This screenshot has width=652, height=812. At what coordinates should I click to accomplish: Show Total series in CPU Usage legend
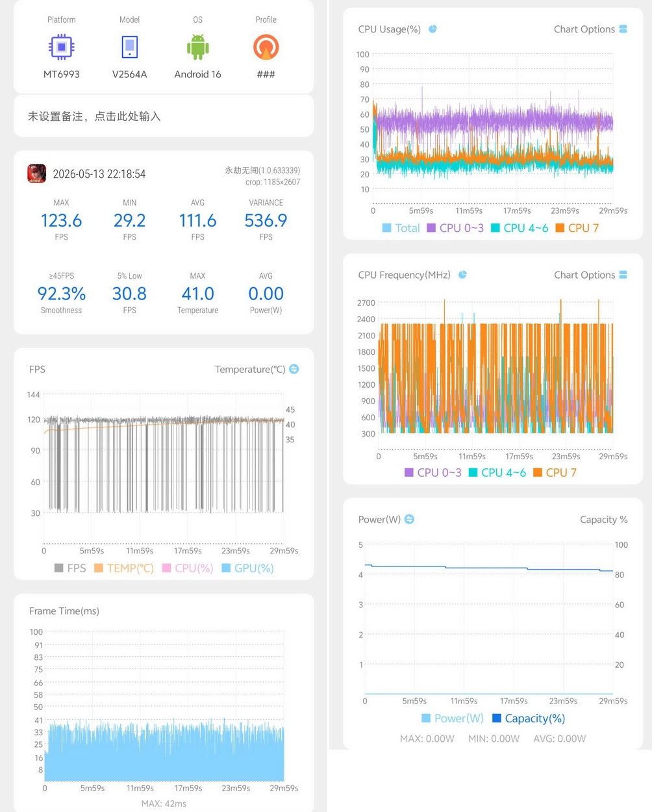click(x=401, y=228)
